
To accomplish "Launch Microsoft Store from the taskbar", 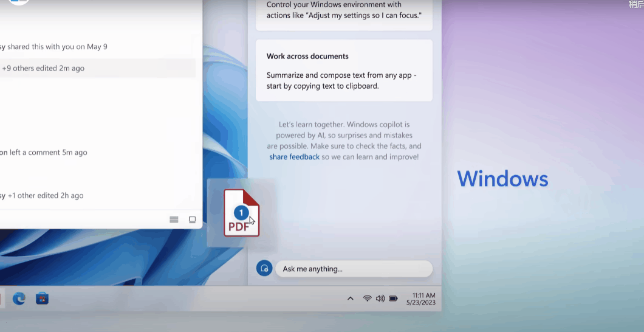I will 43,299.
